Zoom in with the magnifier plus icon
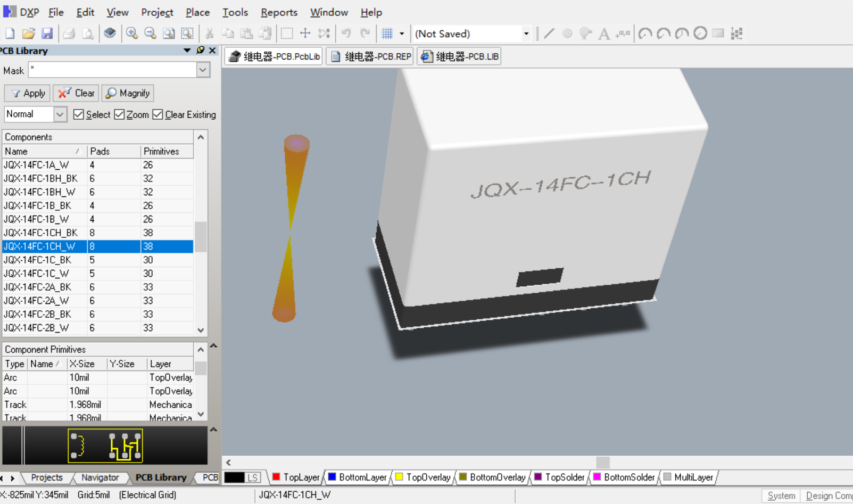The width and height of the screenshot is (853, 504). 131,34
